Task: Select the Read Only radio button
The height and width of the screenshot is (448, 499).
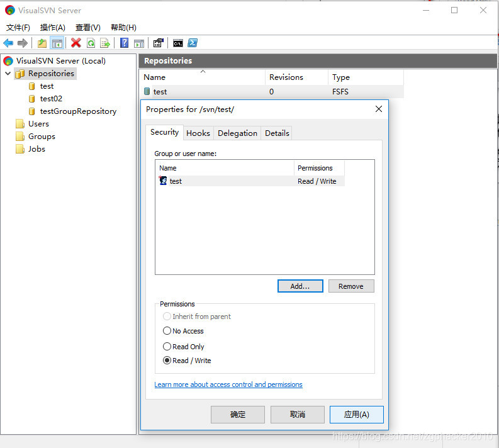Action: tap(167, 346)
